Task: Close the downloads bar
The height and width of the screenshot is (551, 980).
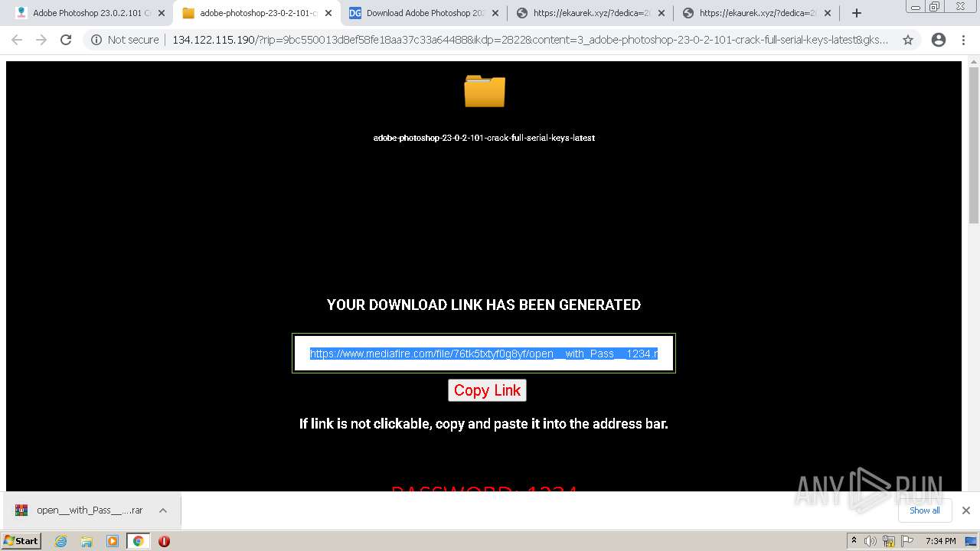Action: coord(966,510)
